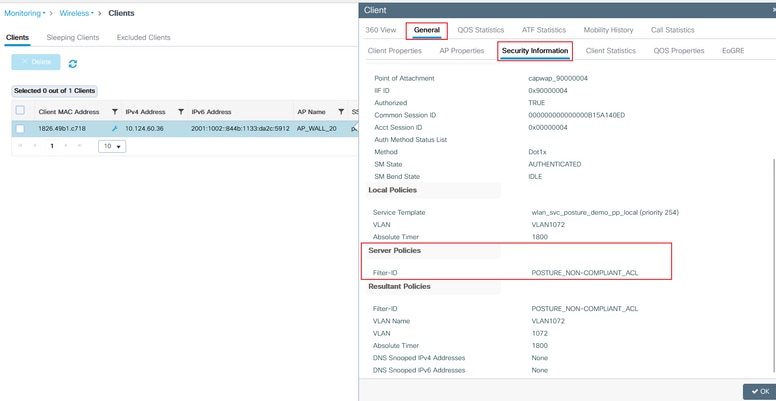Screen dimensions: 776x401
Task: Filter the Client MAC Address column
Action: [x=115, y=112]
